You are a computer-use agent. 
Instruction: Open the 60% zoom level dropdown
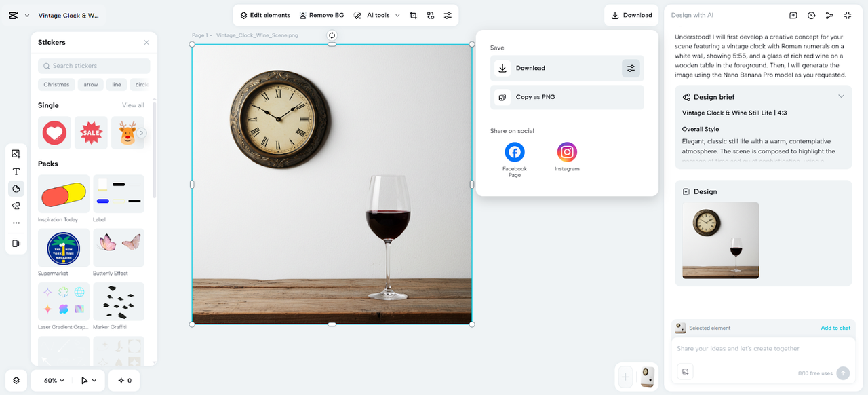pos(54,381)
